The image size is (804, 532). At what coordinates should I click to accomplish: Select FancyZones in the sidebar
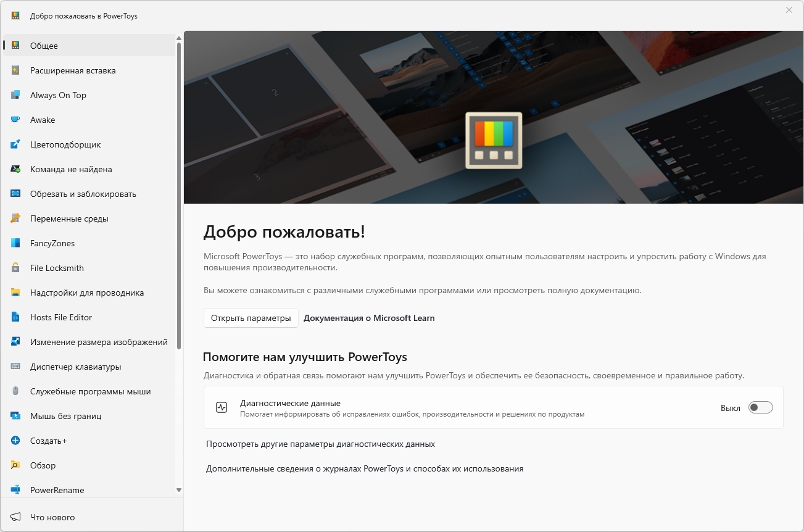pyautogui.click(x=89, y=243)
